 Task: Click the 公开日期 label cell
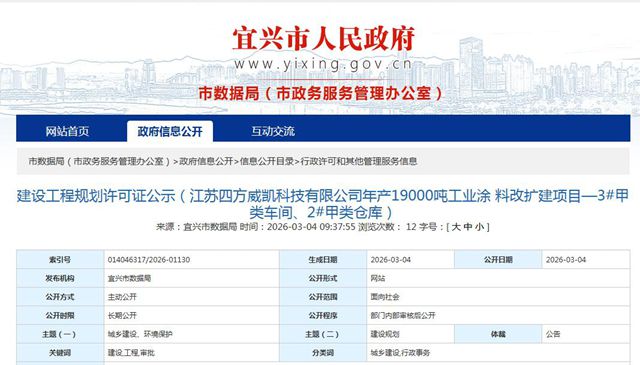pos(498,260)
